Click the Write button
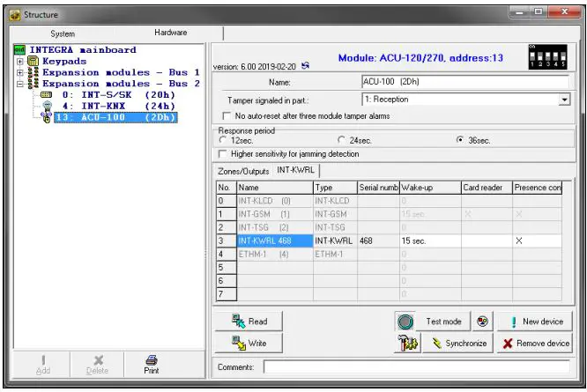 coord(249,343)
